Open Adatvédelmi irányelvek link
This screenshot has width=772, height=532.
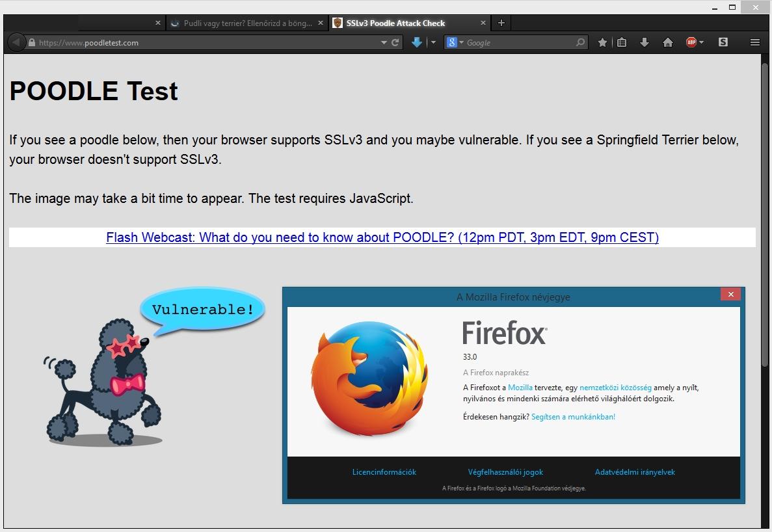point(635,472)
